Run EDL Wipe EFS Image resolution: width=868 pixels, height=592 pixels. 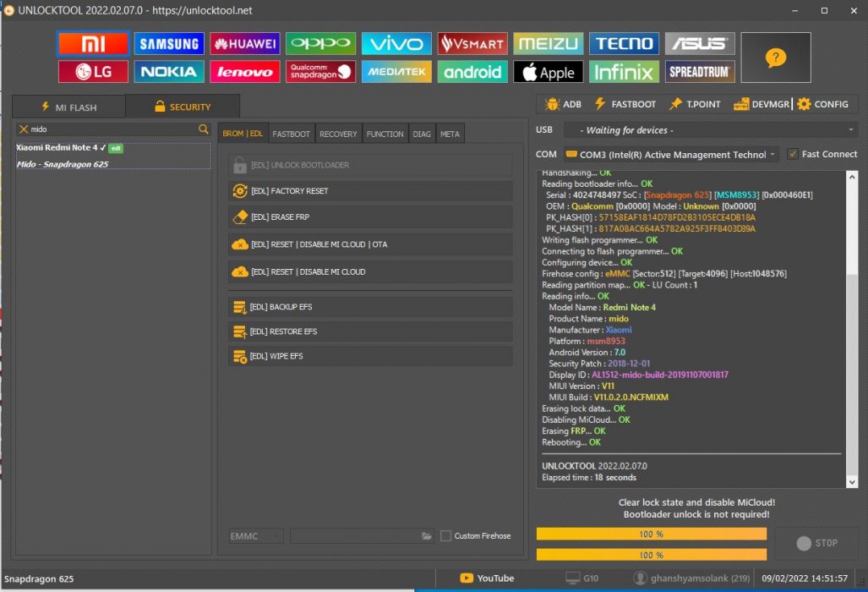(370, 356)
